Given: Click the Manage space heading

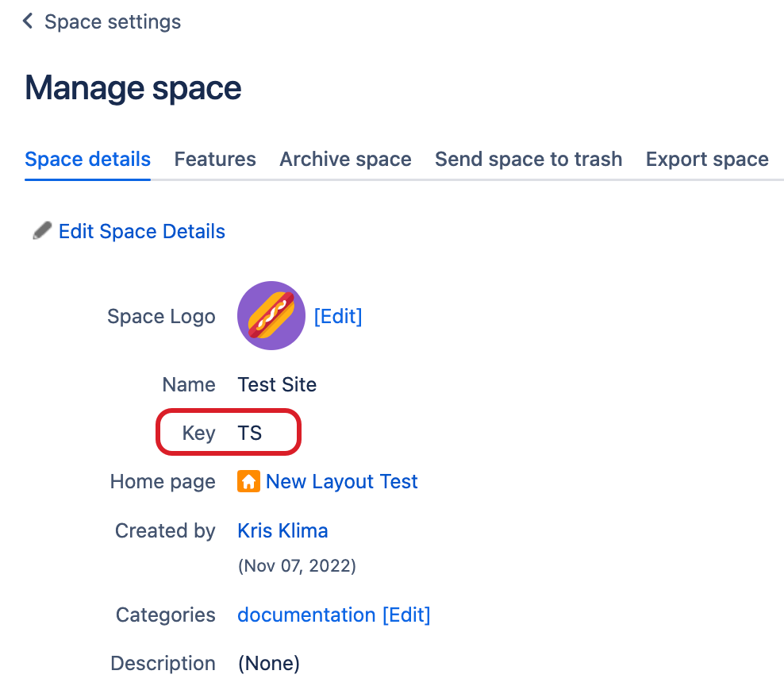Looking at the screenshot, I should (x=133, y=88).
